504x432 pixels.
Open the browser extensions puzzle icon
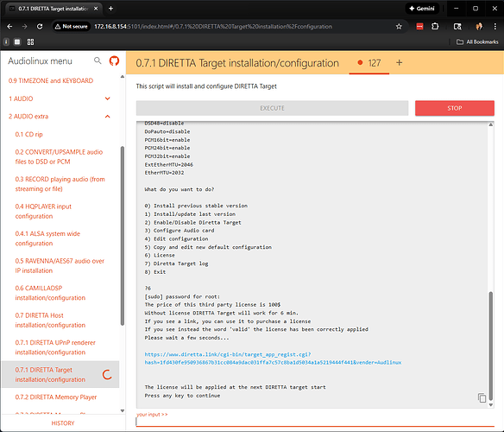point(435,27)
